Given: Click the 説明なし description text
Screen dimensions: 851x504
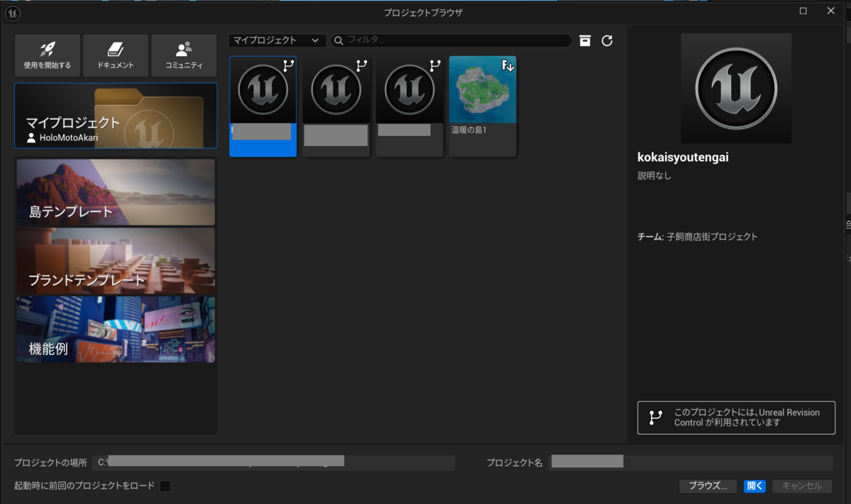Looking at the screenshot, I should tap(655, 176).
